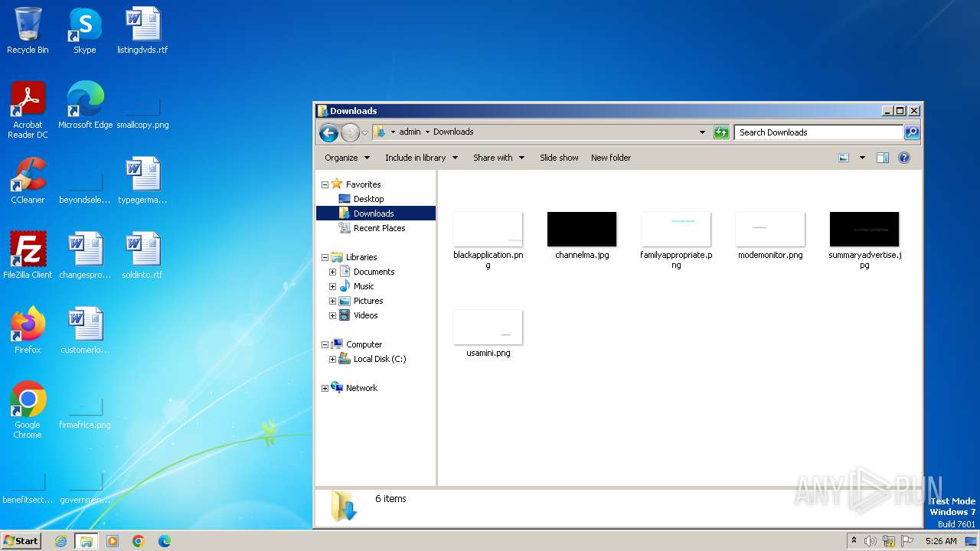The width and height of the screenshot is (980, 551).
Task: Click admin in the address path
Action: click(x=410, y=132)
